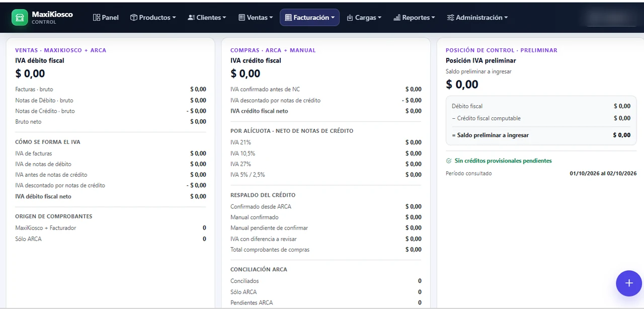Click the green MaxiKiosco store logo icon
The image size is (644, 309).
point(20,17)
